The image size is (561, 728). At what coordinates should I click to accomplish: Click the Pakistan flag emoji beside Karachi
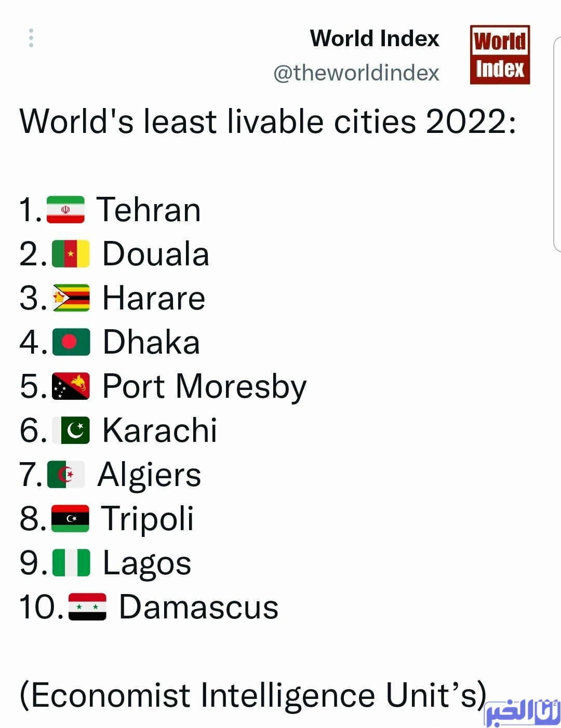tap(71, 430)
